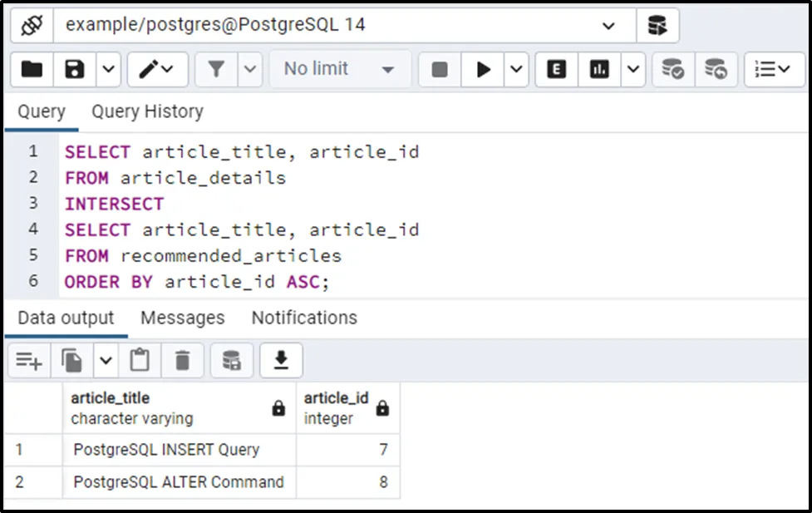Click the connection status icon

pyautogui.click(x=32, y=26)
